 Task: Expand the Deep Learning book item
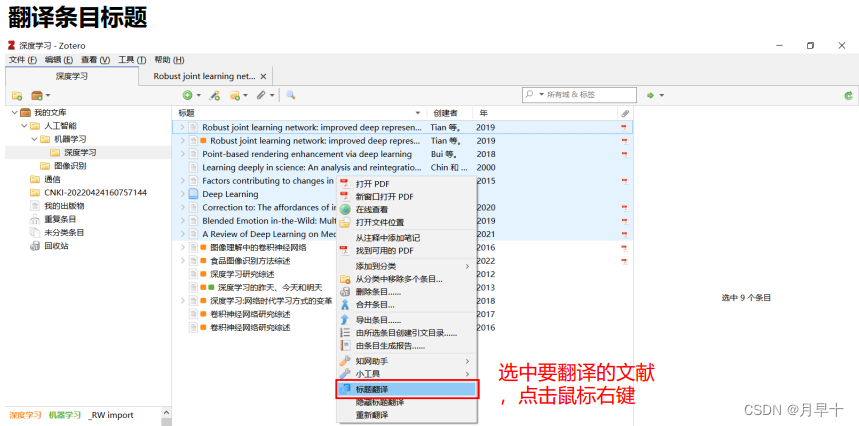[182, 194]
